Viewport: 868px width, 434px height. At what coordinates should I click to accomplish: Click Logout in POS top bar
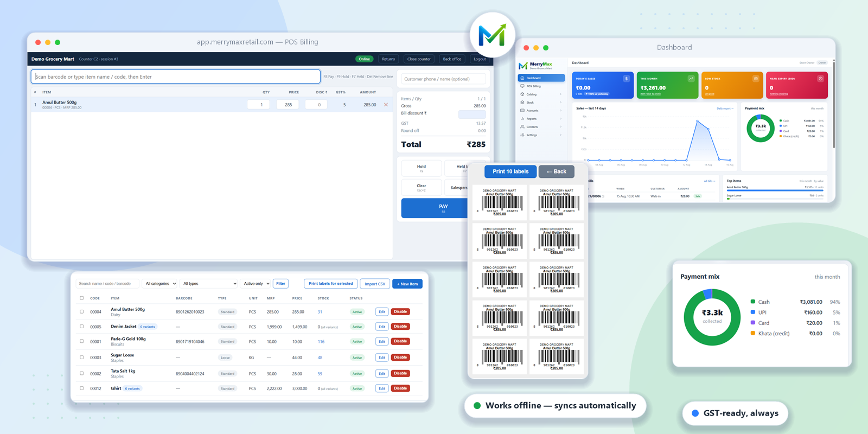(480, 59)
